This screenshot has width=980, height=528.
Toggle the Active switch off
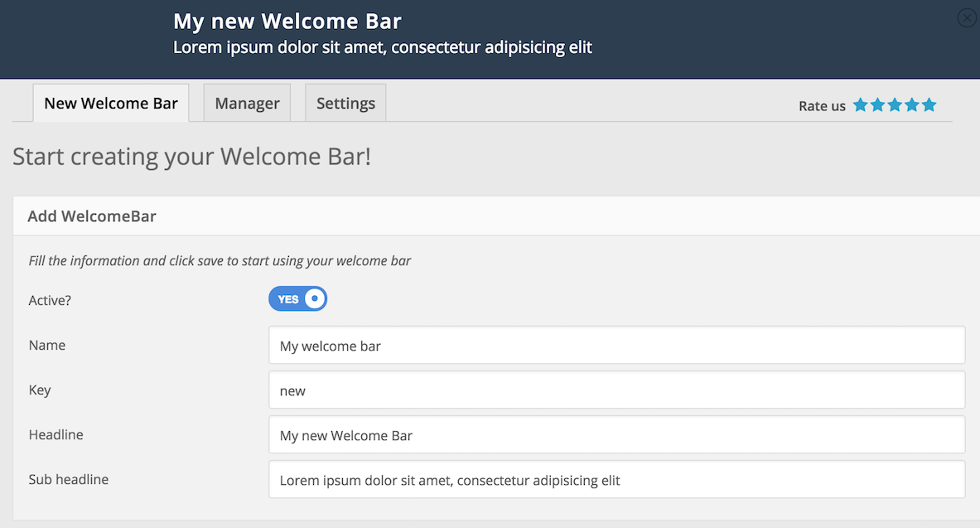[298, 299]
